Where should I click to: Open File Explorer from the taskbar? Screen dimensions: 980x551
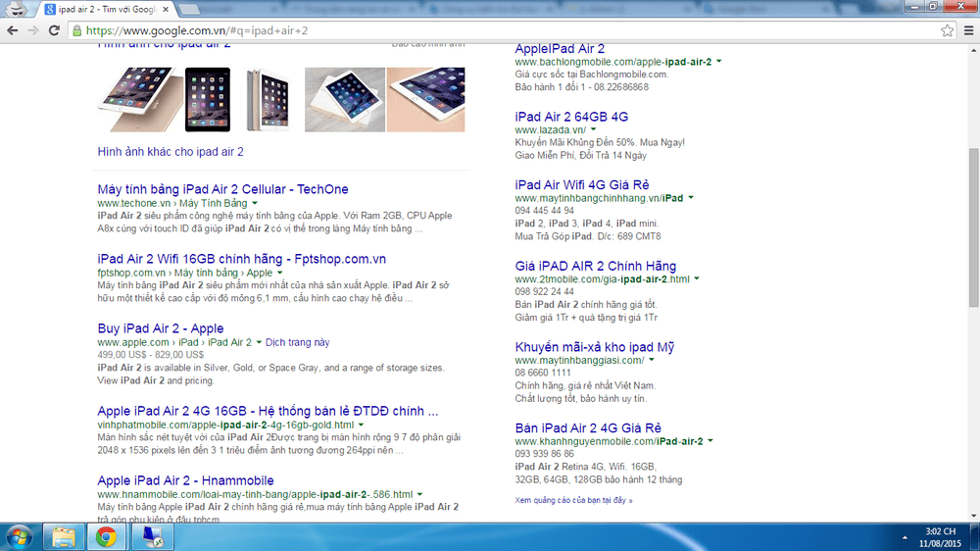point(63,537)
